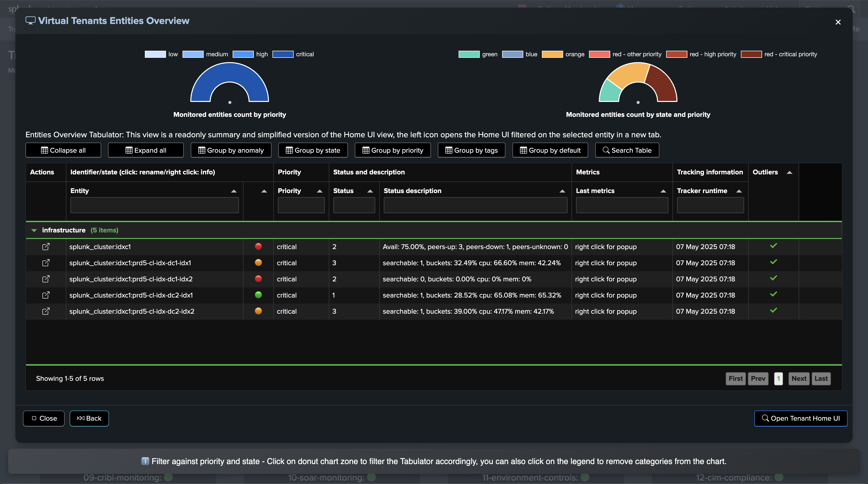This screenshot has height=484, width=868.
Task: Click red state dot for prd5-cl-idx-dc1-idx2
Action: click(x=258, y=279)
